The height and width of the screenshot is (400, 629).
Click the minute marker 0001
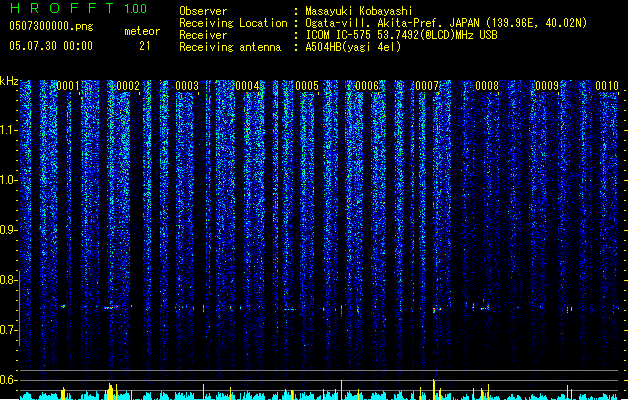click(68, 86)
